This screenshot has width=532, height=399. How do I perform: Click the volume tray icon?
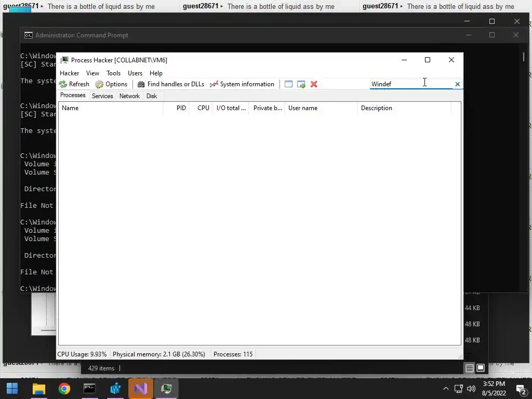click(471, 389)
